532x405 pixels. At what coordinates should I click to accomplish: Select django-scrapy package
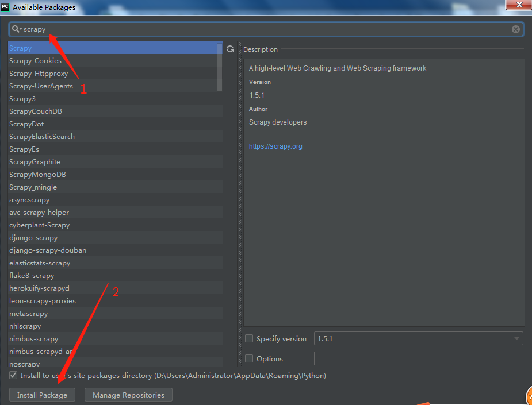coord(115,238)
